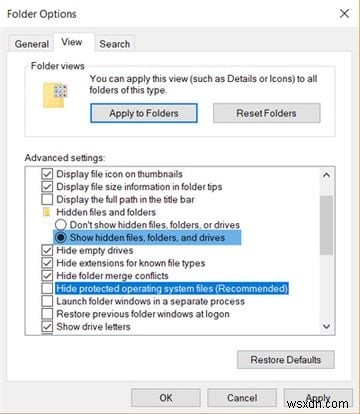Click the Cancel button
Viewport: 360px width, 414px height.
242,398
